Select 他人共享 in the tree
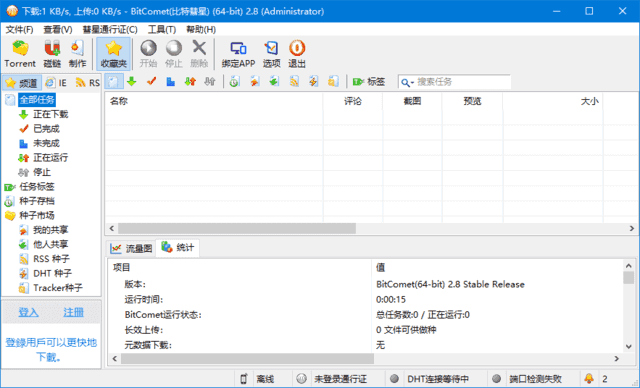Viewport: 640px width, 388px height. click(51, 244)
